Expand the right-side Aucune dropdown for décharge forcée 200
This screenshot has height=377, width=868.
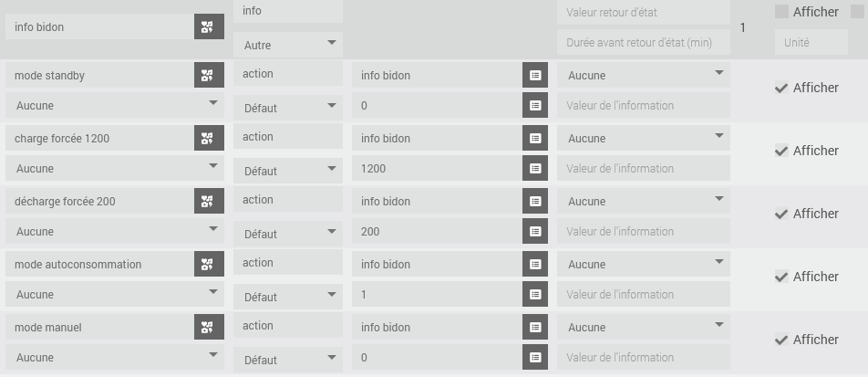(x=644, y=202)
